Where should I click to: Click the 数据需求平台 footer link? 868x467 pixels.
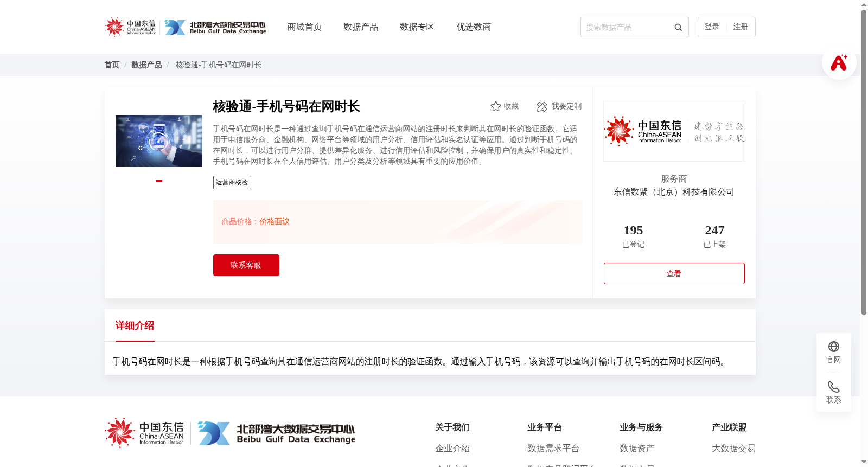pos(553,449)
